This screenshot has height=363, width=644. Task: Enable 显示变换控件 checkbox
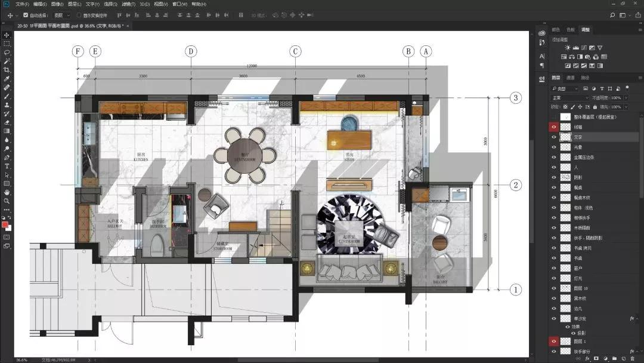[79, 15]
